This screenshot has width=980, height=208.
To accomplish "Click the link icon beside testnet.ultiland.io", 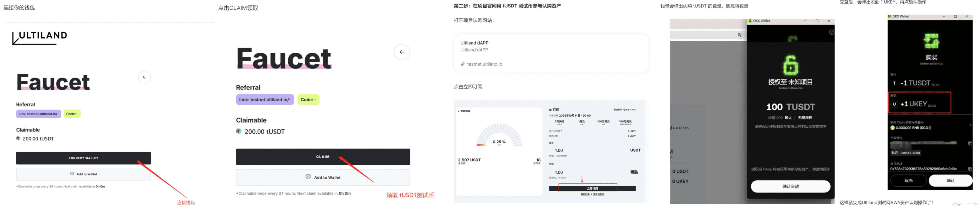I will coord(463,64).
